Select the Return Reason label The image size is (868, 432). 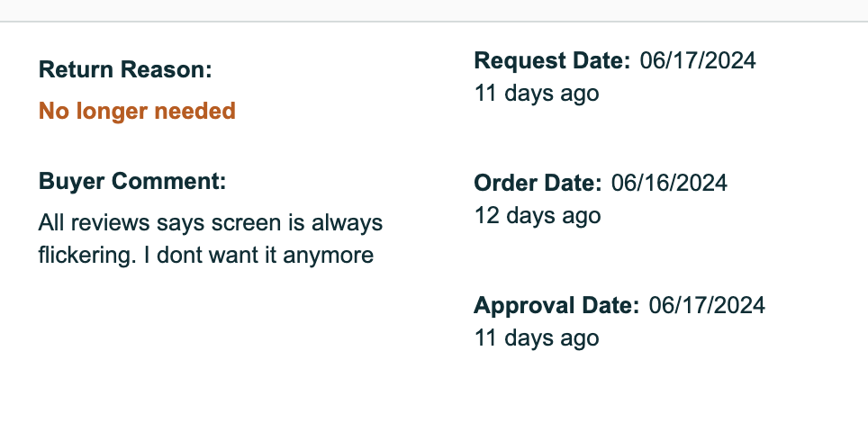click(x=125, y=70)
